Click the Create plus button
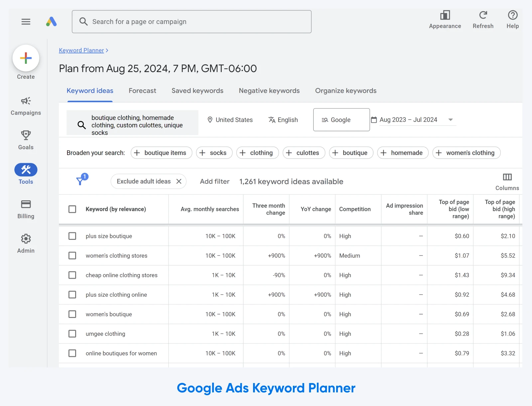Viewport: 532px width, 406px height. [x=26, y=58]
